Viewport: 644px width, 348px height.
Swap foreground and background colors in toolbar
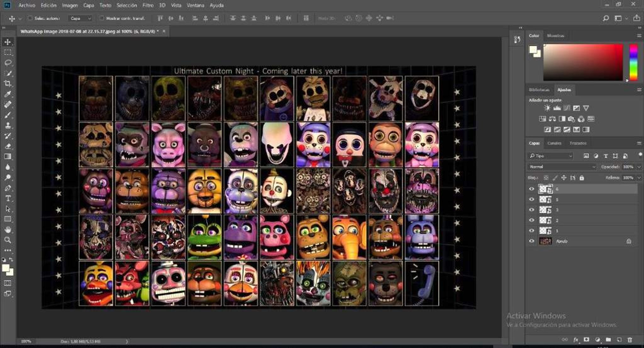[11, 259]
